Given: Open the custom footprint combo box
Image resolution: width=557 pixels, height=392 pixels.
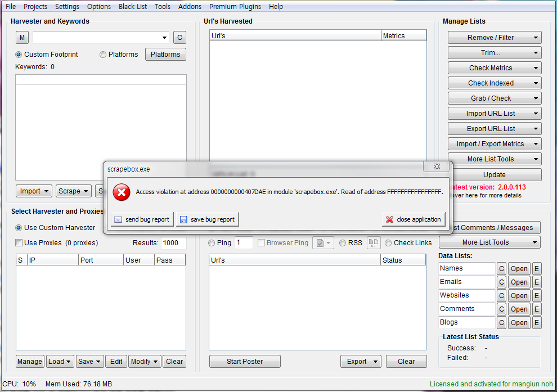Looking at the screenshot, I should [x=101, y=37].
